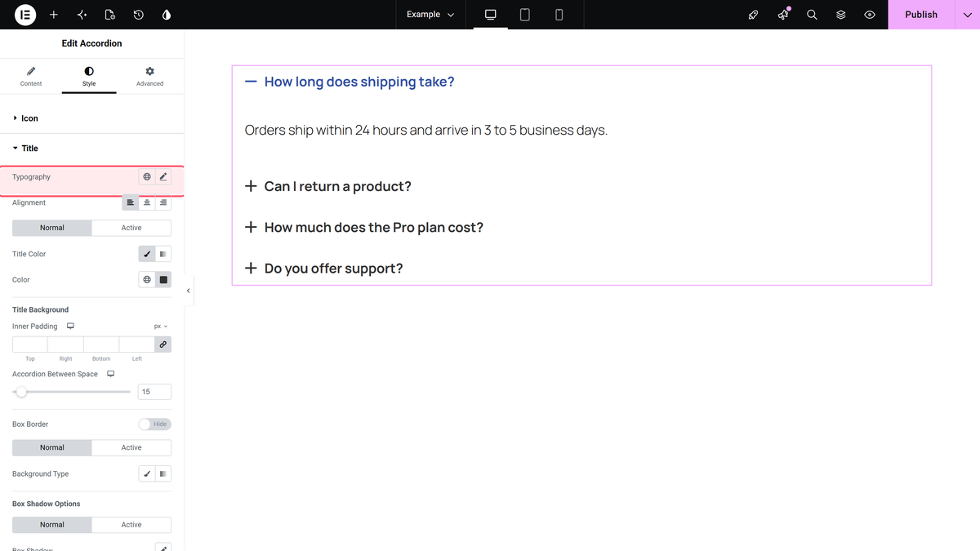
Task: Switch to the Style tab
Action: 89,77
